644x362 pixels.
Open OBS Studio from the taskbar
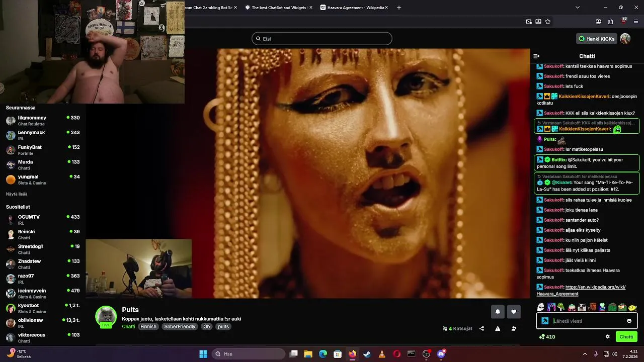click(x=426, y=354)
